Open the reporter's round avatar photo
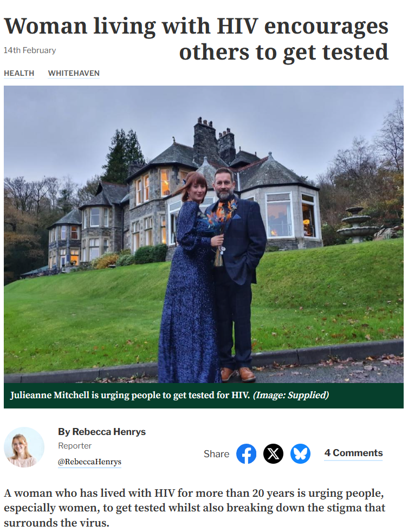The image size is (408, 532). click(24, 447)
